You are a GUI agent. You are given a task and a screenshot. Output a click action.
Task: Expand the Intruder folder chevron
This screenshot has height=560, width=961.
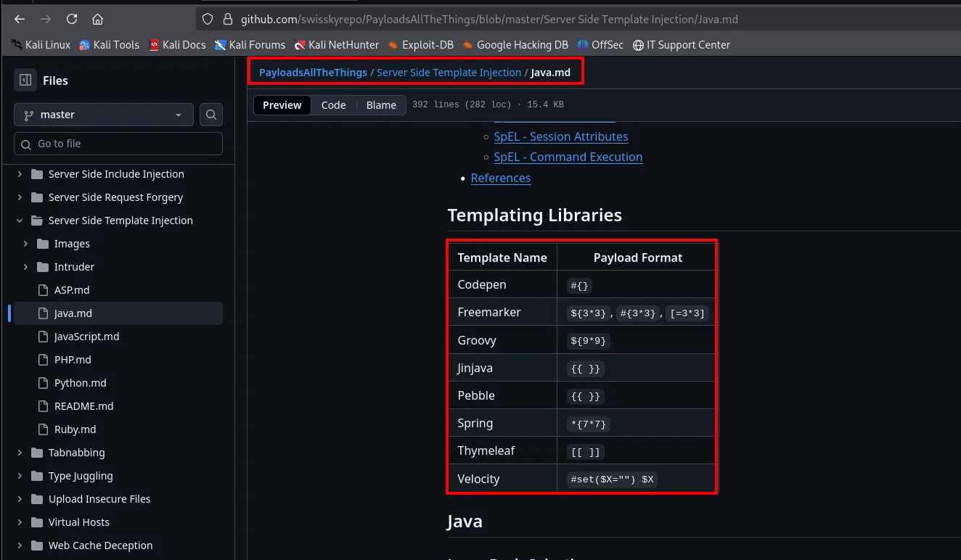pos(25,267)
